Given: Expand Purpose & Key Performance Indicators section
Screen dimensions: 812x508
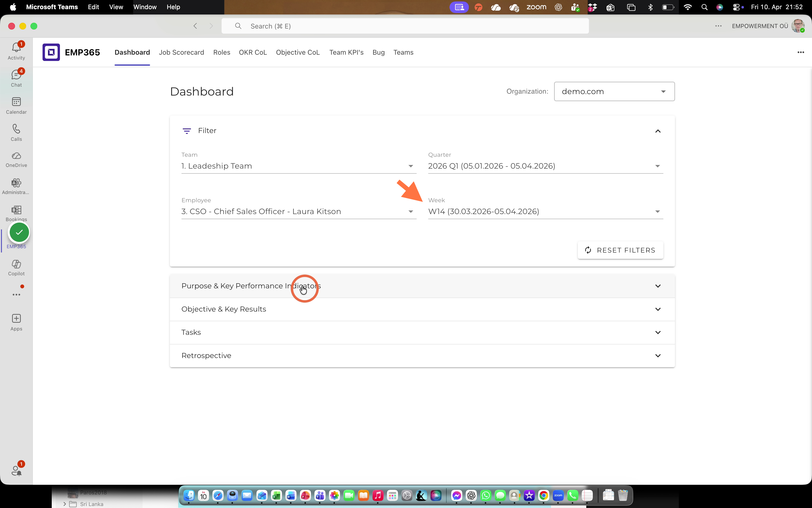Looking at the screenshot, I should pos(422,286).
